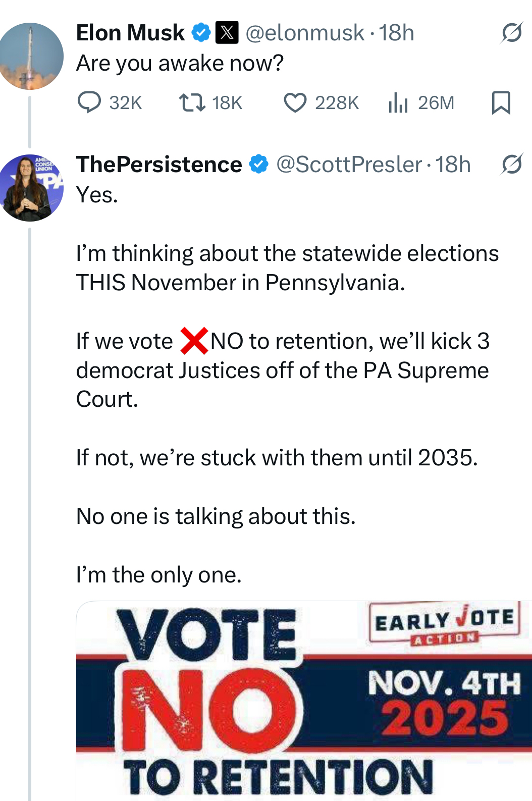Bookmark Elon Musk's tweet
Screen dimensions: 532x801
(501, 102)
